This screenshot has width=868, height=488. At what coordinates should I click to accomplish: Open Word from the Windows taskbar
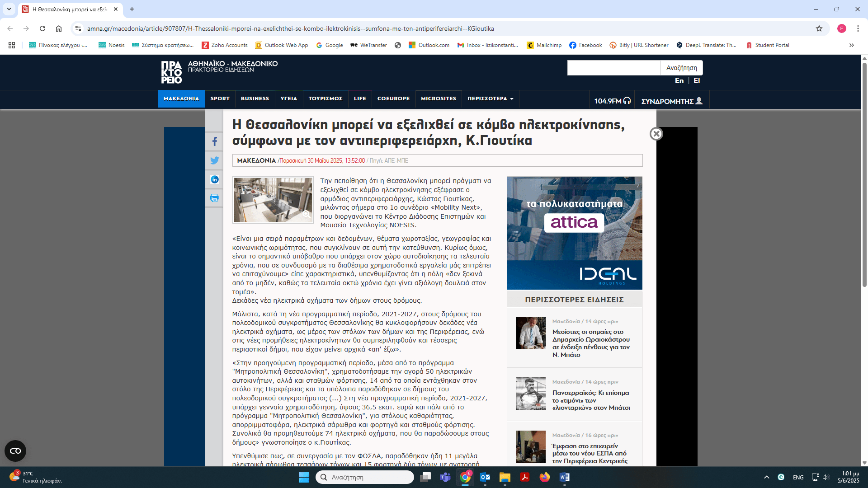point(564,477)
